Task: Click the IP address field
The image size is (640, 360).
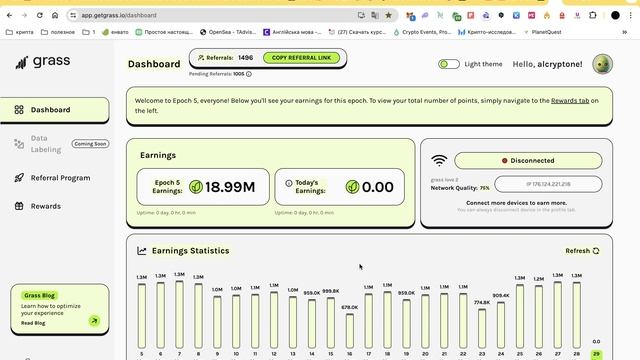Action: click(x=548, y=184)
